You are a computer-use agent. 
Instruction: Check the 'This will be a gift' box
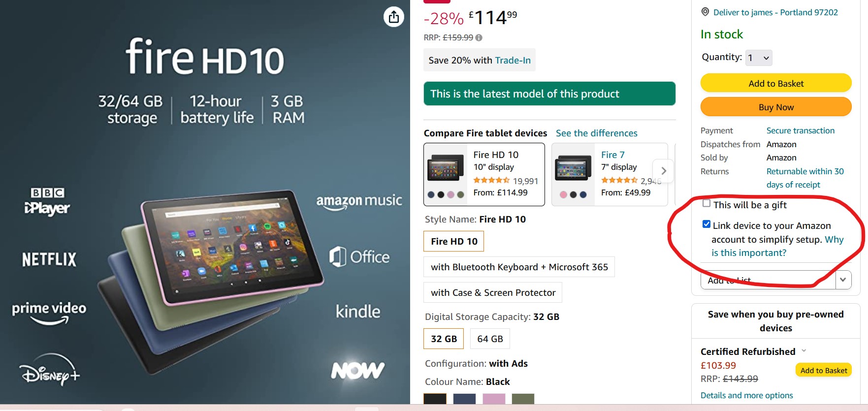click(x=707, y=203)
